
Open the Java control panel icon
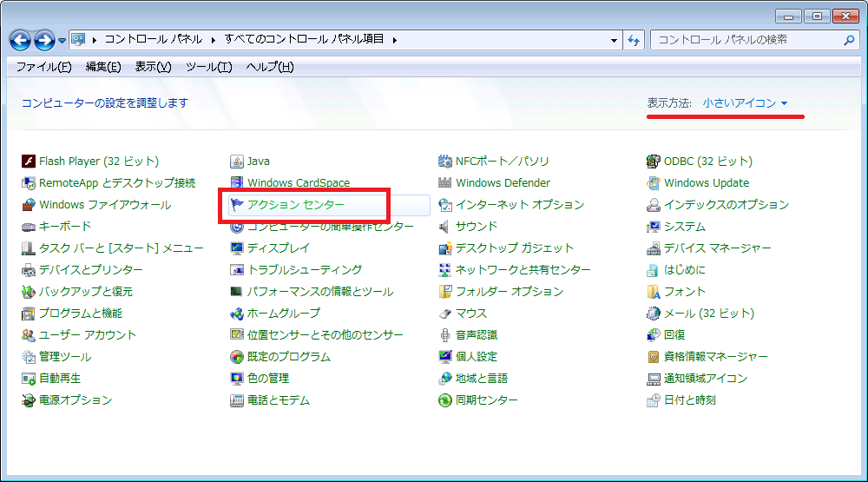pos(237,162)
